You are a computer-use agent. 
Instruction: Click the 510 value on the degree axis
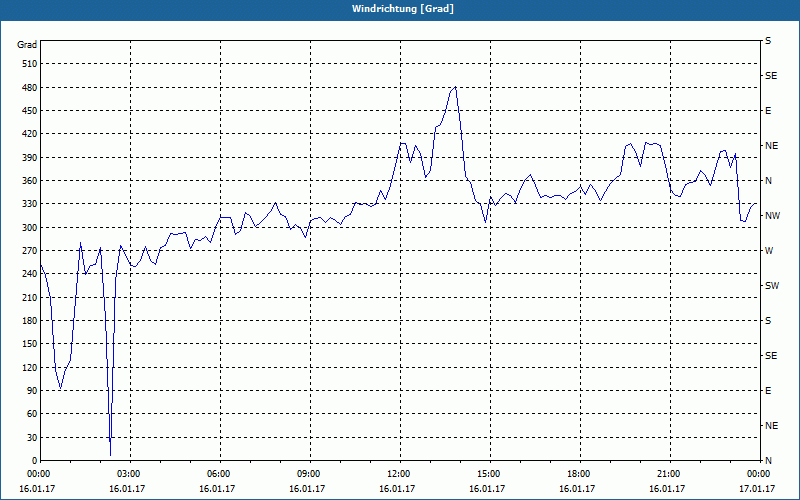click(30, 64)
